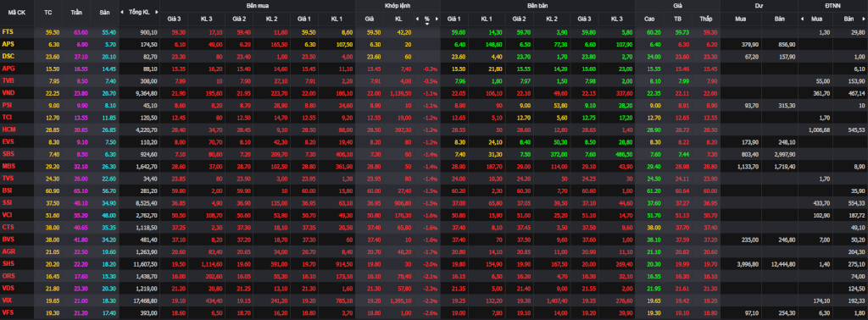The height and width of the screenshot is (320, 868).
Task: Open the SSI stock ticker
Action: pyautogui.click(x=7, y=202)
